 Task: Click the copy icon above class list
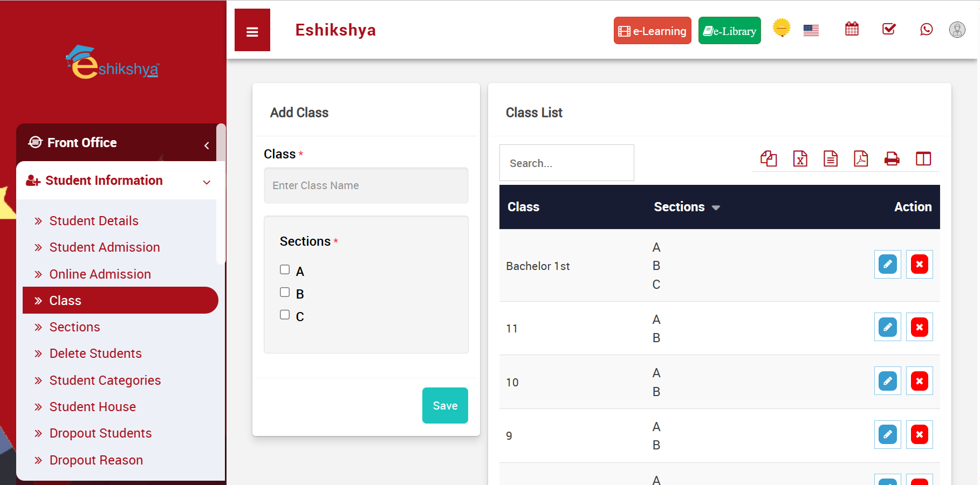point(769,159)
